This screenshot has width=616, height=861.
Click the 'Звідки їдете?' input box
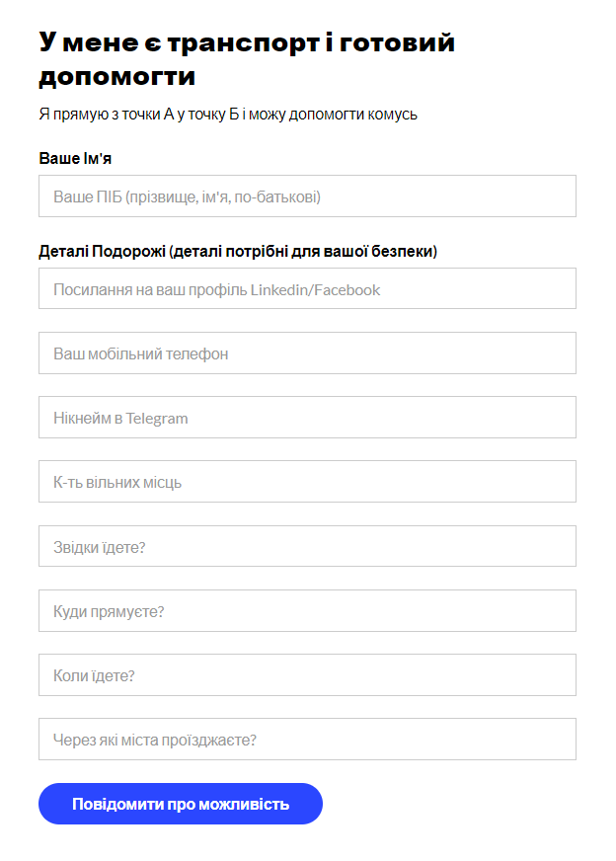pyautogui.click(x=307, y=546)
